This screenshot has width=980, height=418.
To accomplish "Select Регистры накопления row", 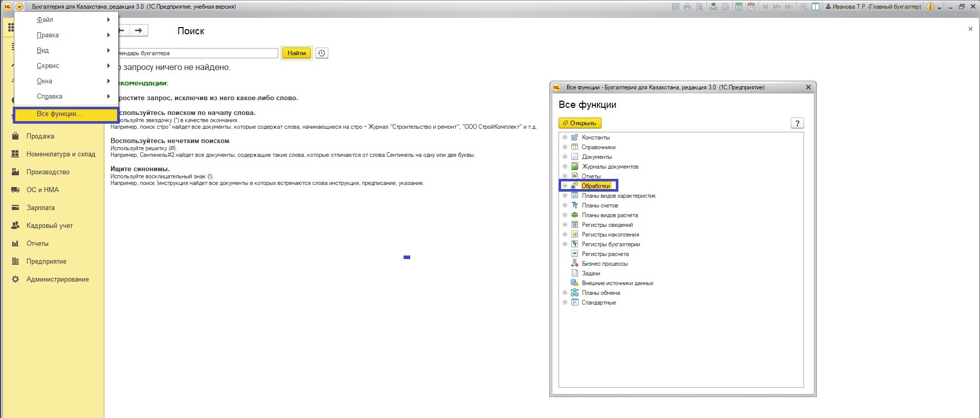I will tap(610, 235).
